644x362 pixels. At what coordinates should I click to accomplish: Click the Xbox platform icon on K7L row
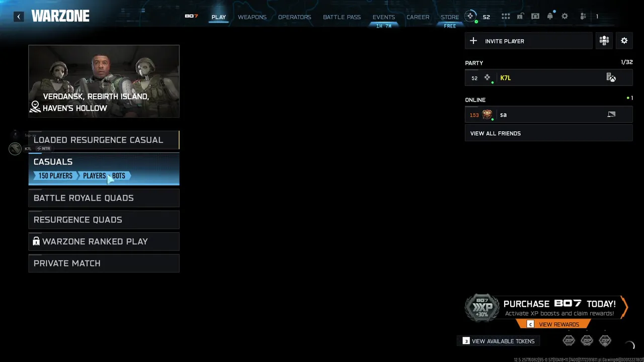[611, 78]
